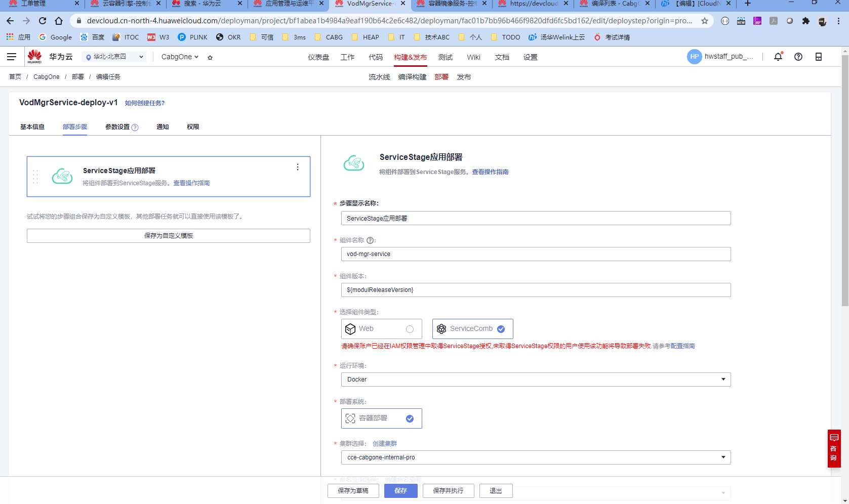Select the 容器部署 deployment system
The height and width of the screenshot is (504, 849).
[x=382, y=418]
